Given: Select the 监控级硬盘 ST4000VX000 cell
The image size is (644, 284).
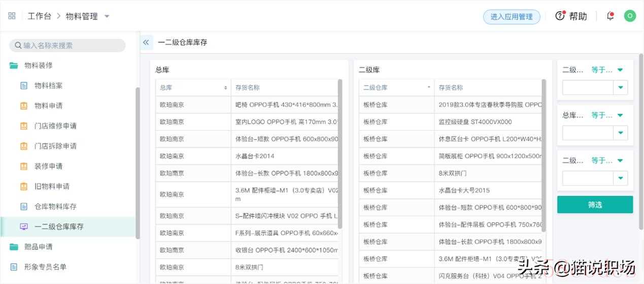Looking at the screenshot, I should (x=488, y=122).
